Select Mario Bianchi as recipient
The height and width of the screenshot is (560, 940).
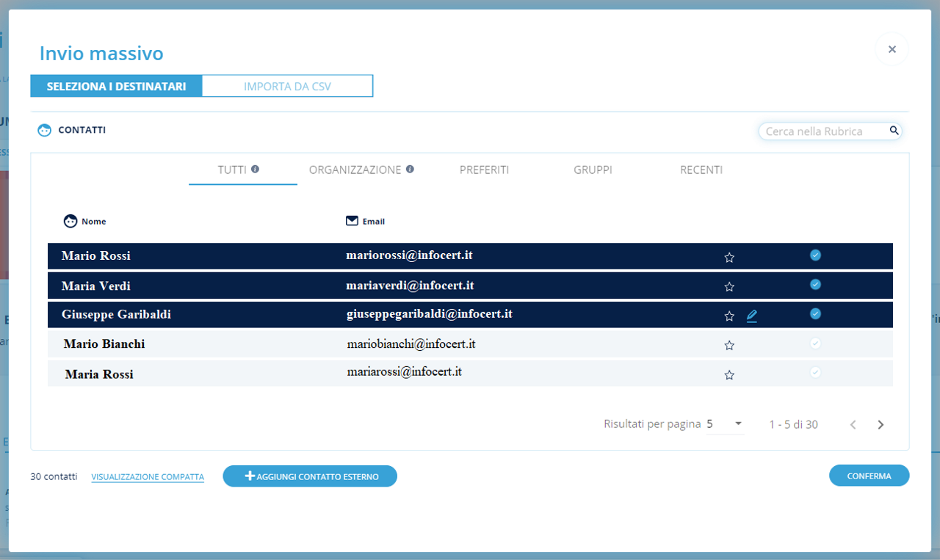[815, 343]
